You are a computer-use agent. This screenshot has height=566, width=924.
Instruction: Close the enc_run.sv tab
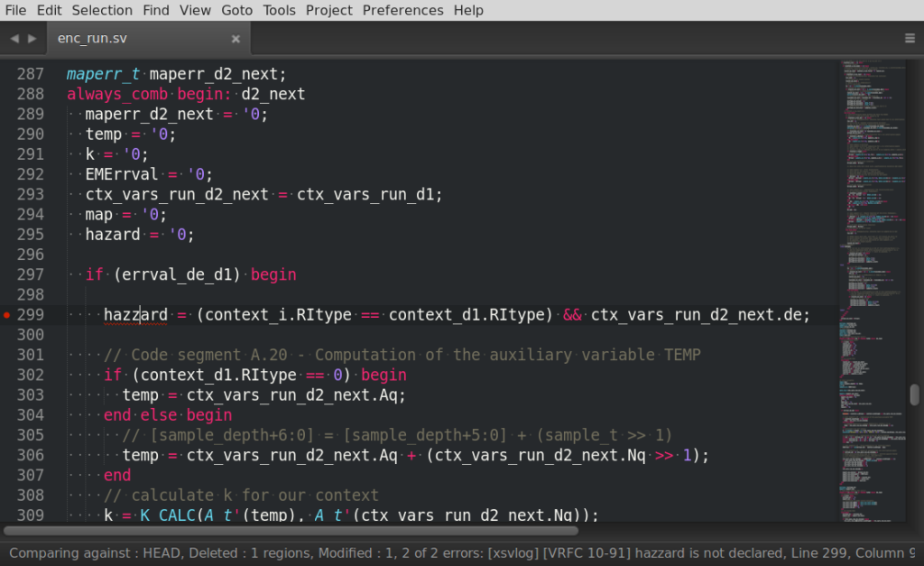(236, 39)
